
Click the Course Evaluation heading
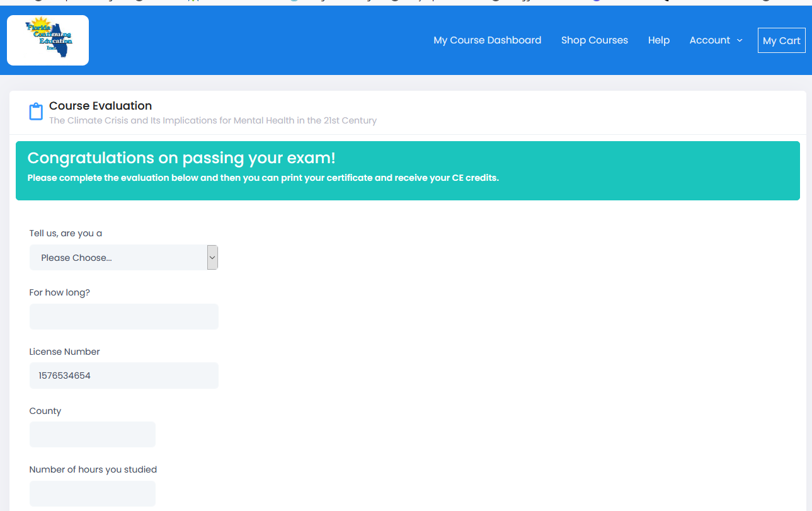[x=100, y=106]
